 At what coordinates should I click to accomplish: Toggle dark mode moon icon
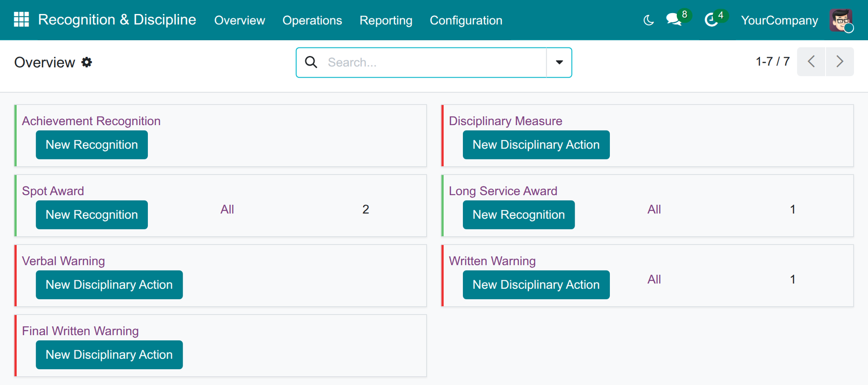coord(648,20)
